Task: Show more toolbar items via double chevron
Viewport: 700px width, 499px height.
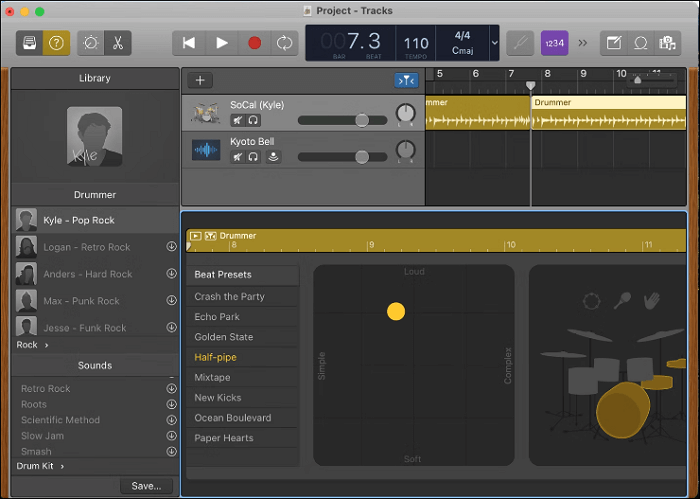Action: [x=583, y=43]
